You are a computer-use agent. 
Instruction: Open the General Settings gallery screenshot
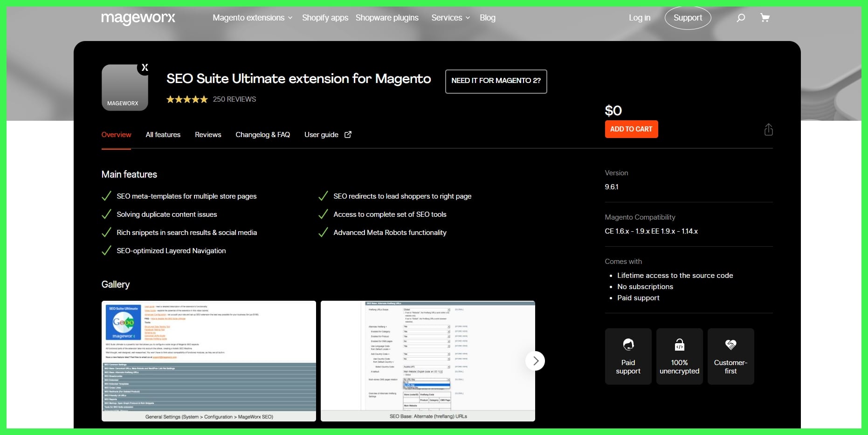pyautogui.click(x=208, y=361)
